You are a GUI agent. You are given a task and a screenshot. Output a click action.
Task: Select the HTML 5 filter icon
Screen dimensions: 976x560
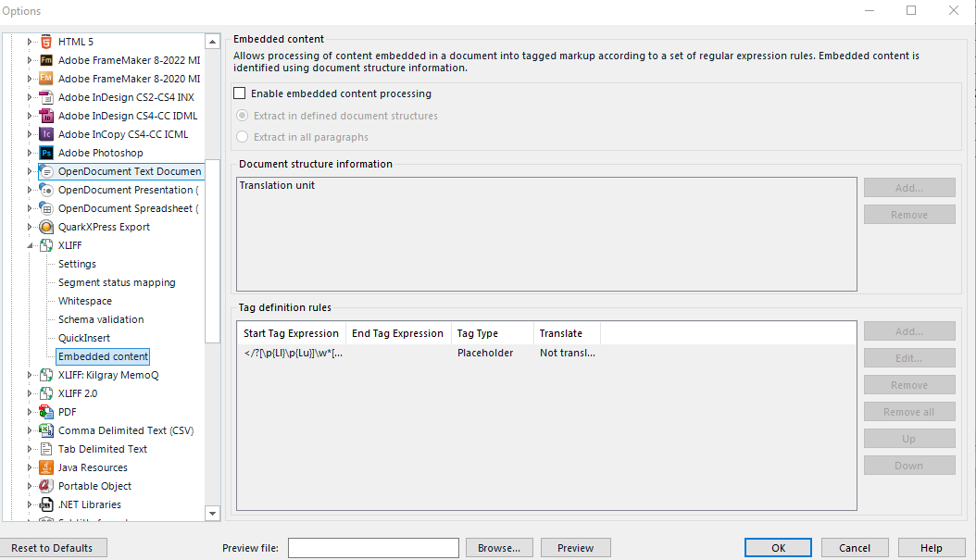click(45, 41)
